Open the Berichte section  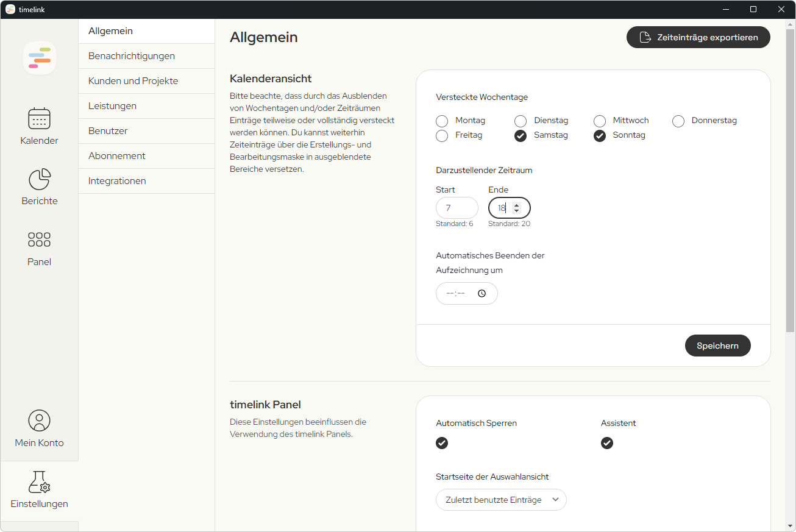[39, 186]
